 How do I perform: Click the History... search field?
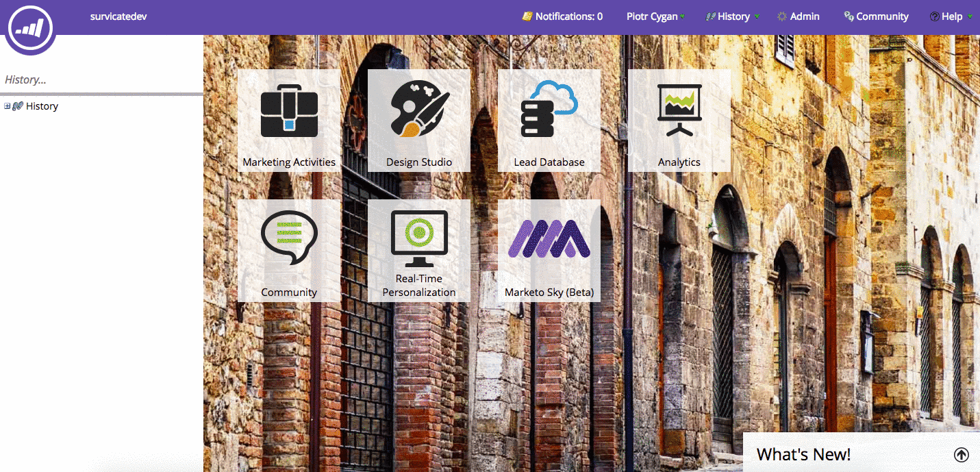[x=101, y=80]
